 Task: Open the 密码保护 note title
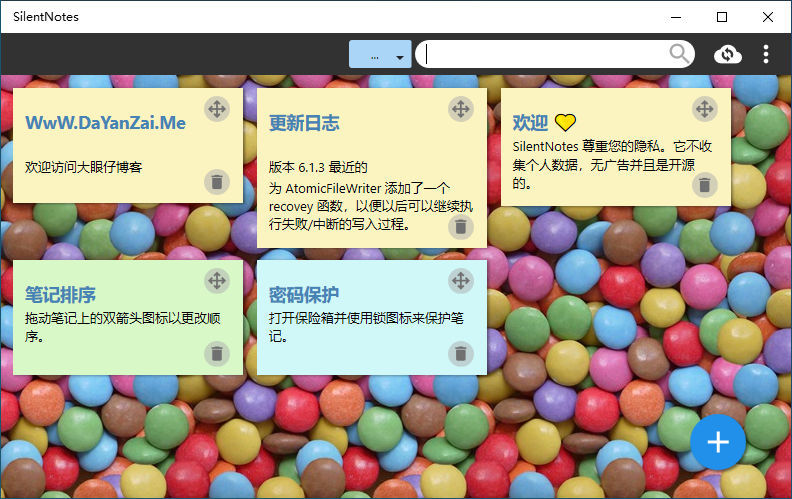click(304, 294)
